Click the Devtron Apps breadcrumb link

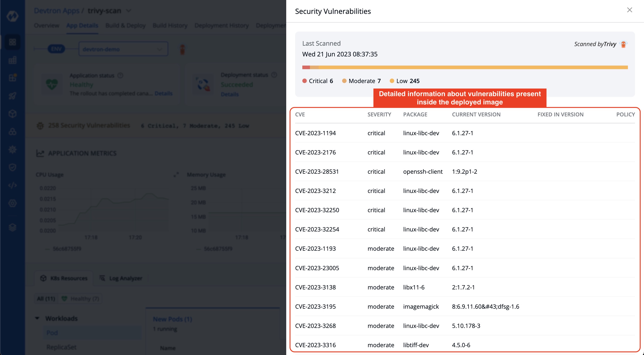click(x=57, y=11)
